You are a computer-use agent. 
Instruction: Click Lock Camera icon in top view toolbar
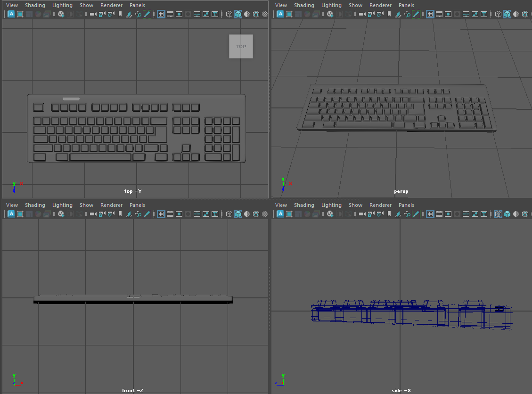pos(102,14)
